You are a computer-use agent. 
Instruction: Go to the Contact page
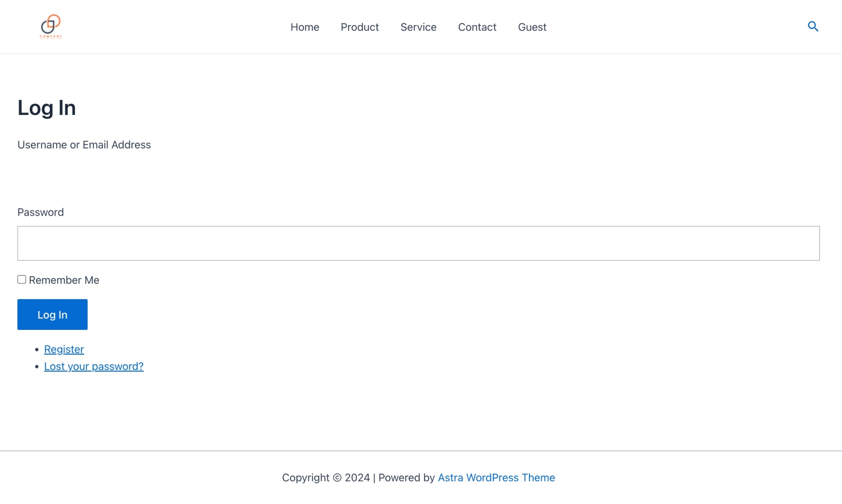(477, 27)
